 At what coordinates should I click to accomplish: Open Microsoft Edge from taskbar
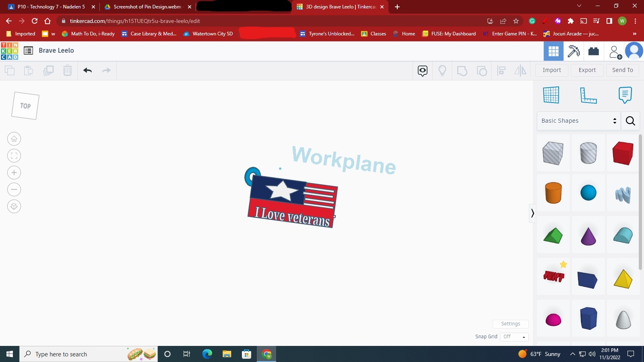(x=207, y=354)
